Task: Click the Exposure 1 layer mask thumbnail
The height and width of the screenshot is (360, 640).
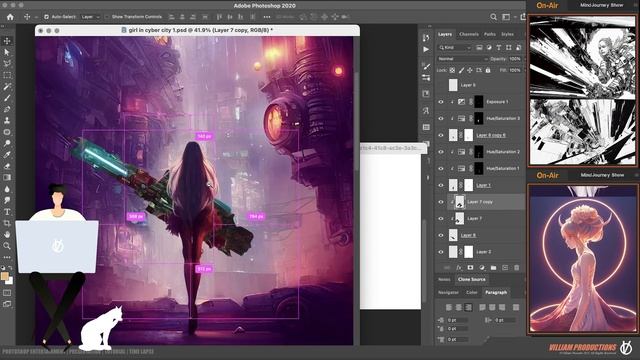Action: (x=479, y=102)
